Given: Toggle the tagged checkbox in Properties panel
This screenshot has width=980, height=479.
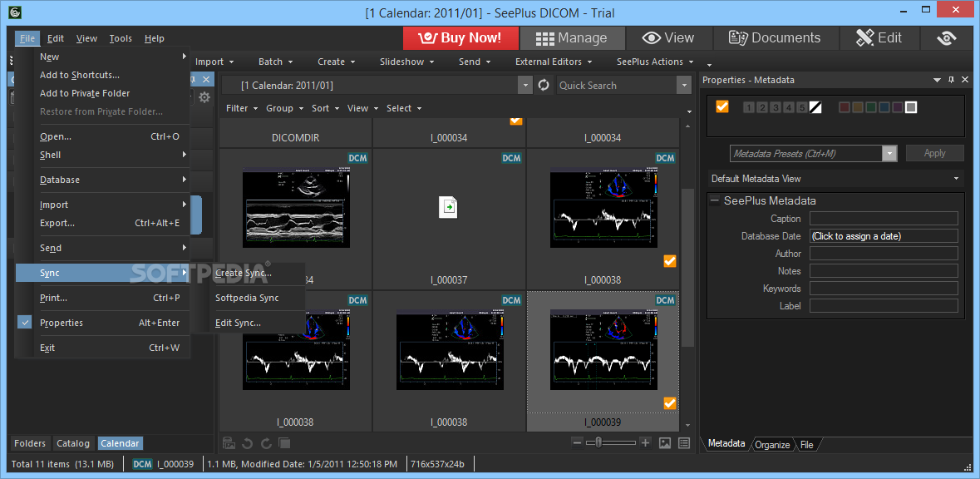Looking at the screenshot, I should click(x=722, y=107).
